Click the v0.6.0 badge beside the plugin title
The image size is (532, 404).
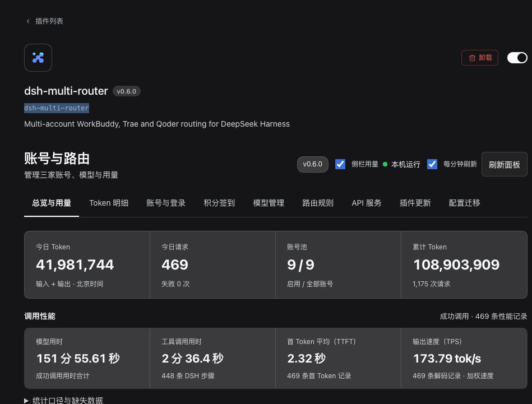127,91
